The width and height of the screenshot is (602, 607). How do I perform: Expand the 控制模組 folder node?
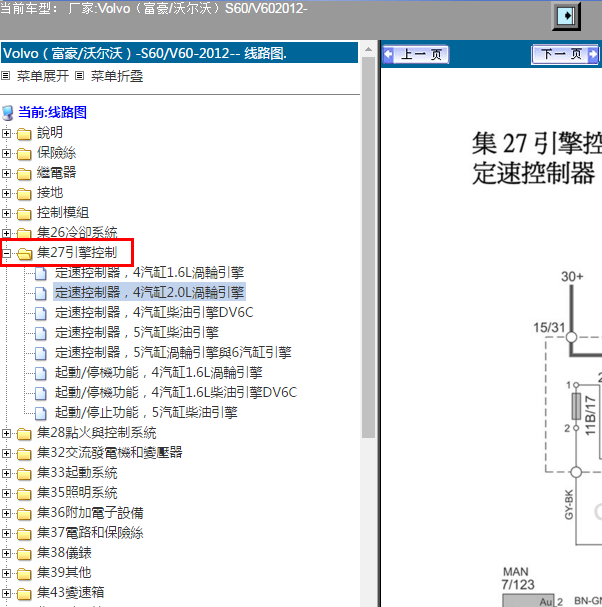click(x=6, y=213)
